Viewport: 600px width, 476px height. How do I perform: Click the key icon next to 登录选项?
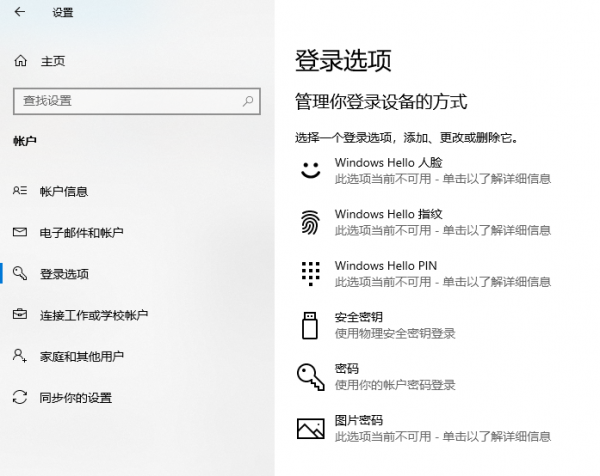tap(20, 273)
